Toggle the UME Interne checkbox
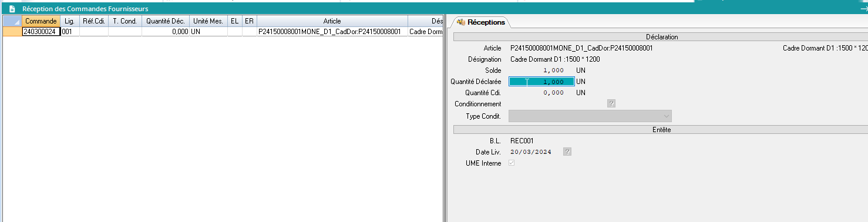Image resolution: width=868 pixels, height=222 pixels. (512, 163)
